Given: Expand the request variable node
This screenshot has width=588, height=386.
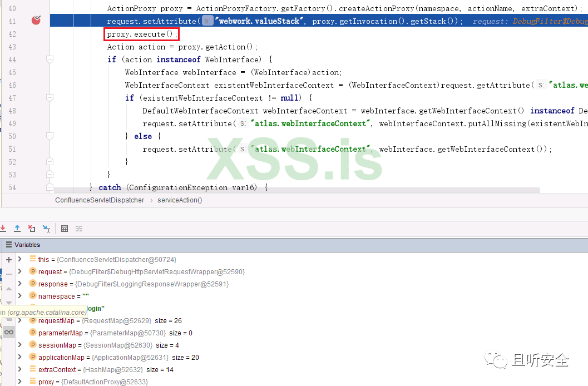Looking at the screenshot, I should pyautogui.click(x=20, y=271).
